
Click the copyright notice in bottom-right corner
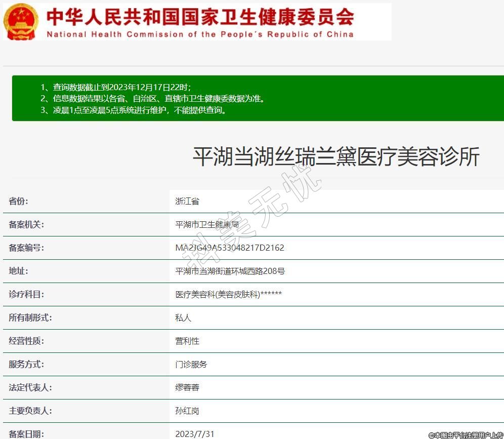[x=466, y=435]
